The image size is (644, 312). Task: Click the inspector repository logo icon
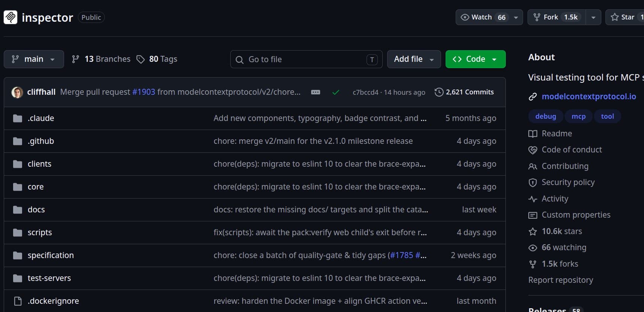pos(10,17)
